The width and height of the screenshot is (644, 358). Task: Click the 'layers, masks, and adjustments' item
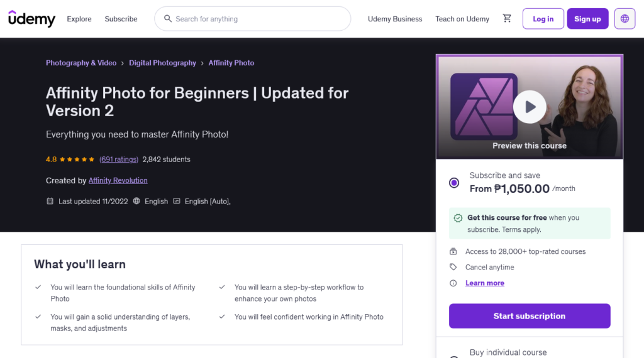pos(120,322)
